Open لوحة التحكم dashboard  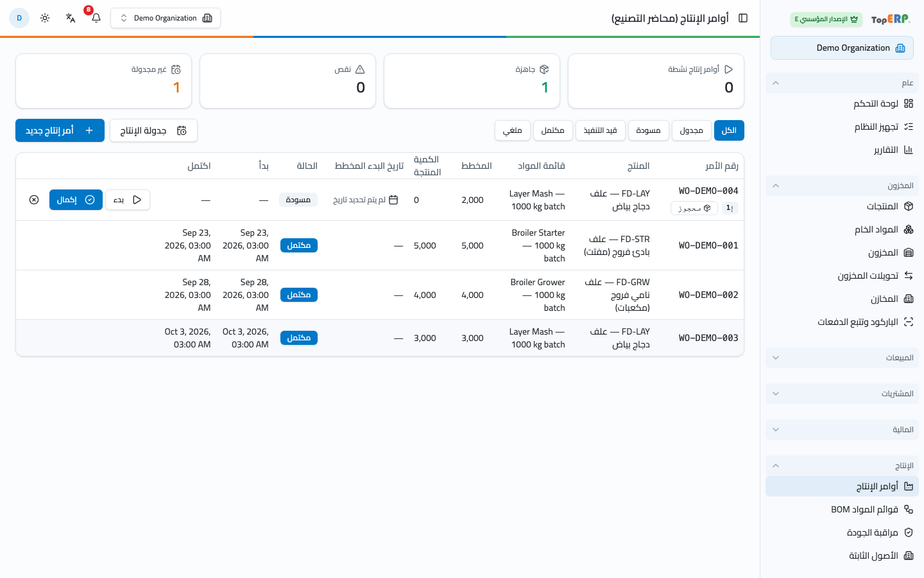tap(842, 103)
